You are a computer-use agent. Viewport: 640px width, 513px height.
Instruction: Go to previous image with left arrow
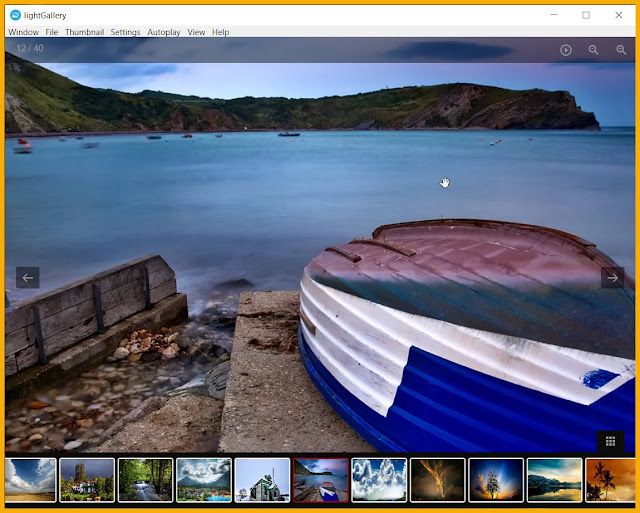click(28, 278)
